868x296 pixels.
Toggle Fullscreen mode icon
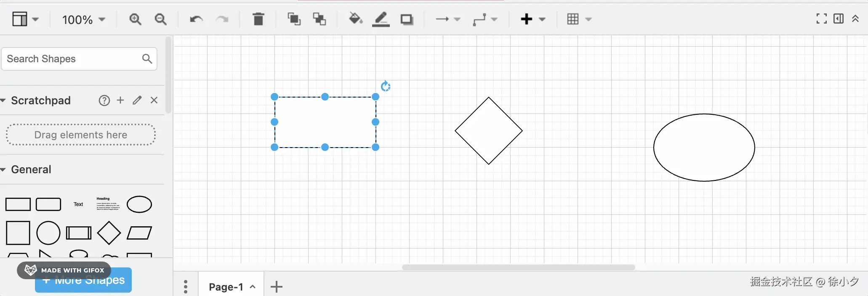point(821,18)
